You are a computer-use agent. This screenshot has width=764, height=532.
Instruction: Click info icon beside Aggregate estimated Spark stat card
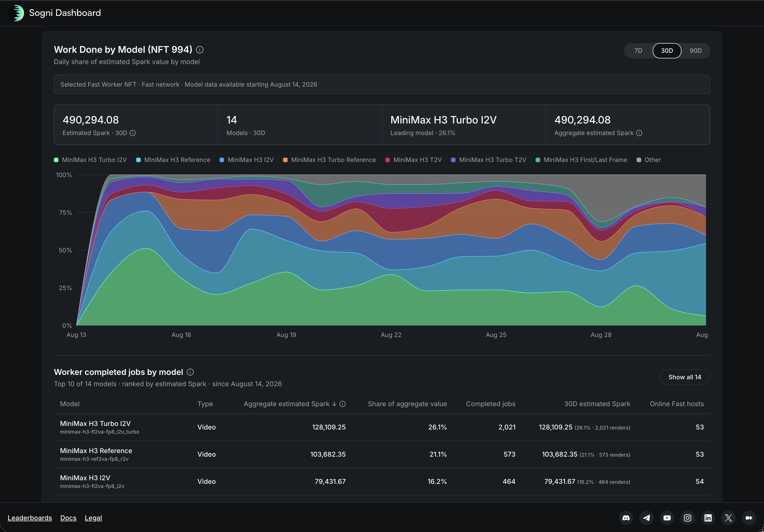(x=639, y=133)
